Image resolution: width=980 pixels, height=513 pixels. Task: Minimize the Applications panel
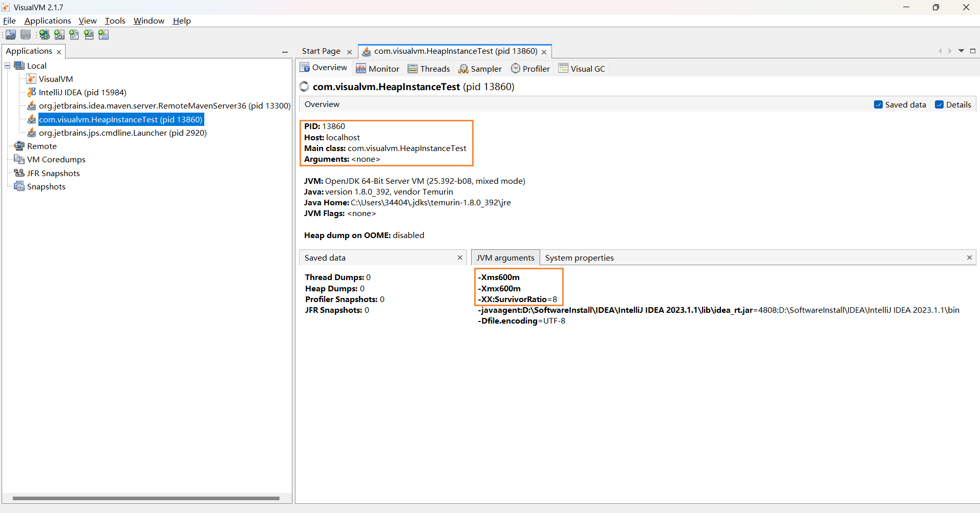(x=285, y=52)
